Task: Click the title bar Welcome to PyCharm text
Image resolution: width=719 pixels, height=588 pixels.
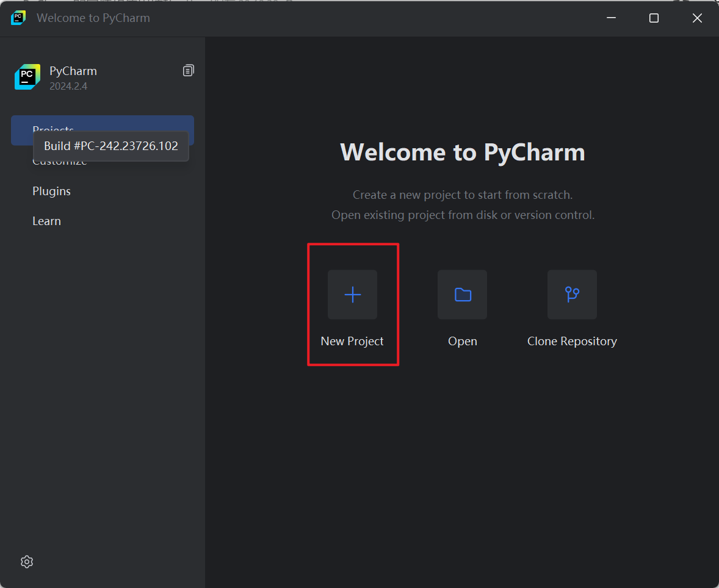Action: 93,18
